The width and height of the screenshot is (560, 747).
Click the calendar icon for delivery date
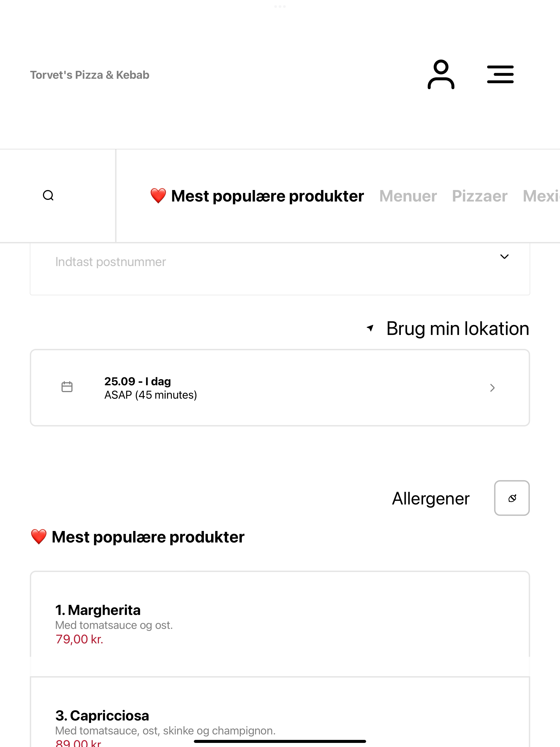(x=67, y=387)
